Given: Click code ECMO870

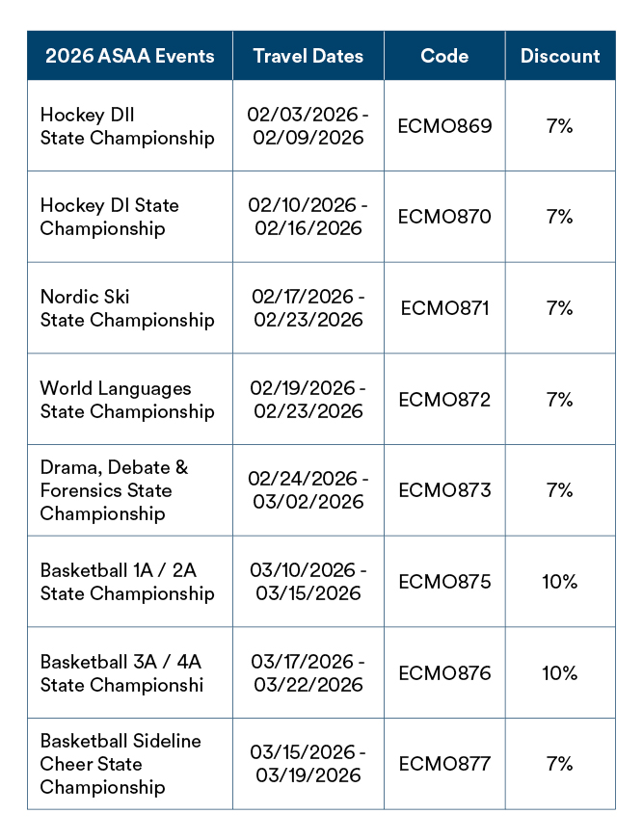Looking at the screenshot, I should 444,217.
